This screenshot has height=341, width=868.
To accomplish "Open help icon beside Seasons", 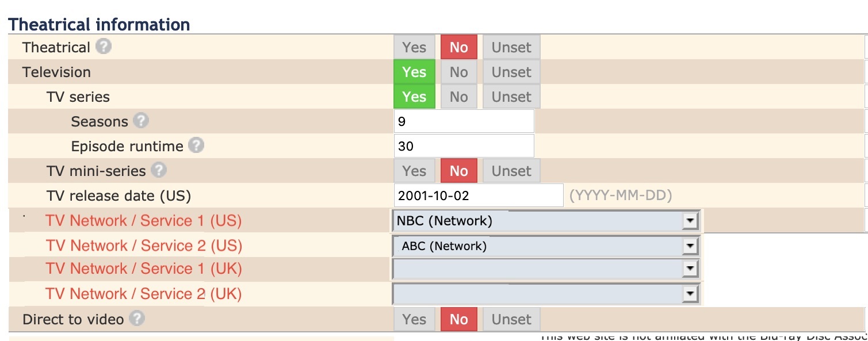I will [x=141, y=121].
